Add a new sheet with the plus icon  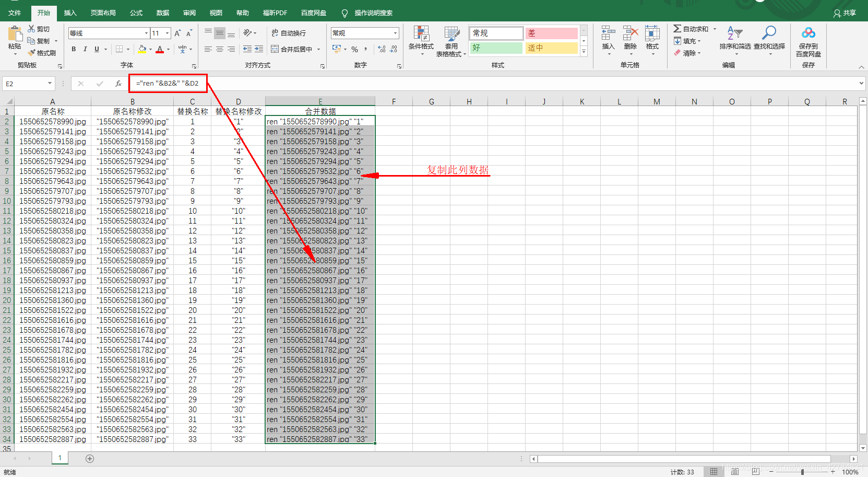point(90,459)
